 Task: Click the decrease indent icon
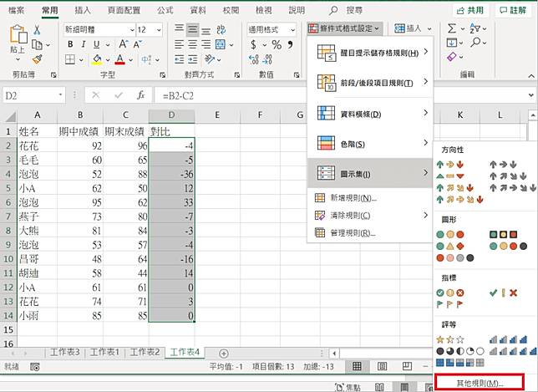[179, 59]
